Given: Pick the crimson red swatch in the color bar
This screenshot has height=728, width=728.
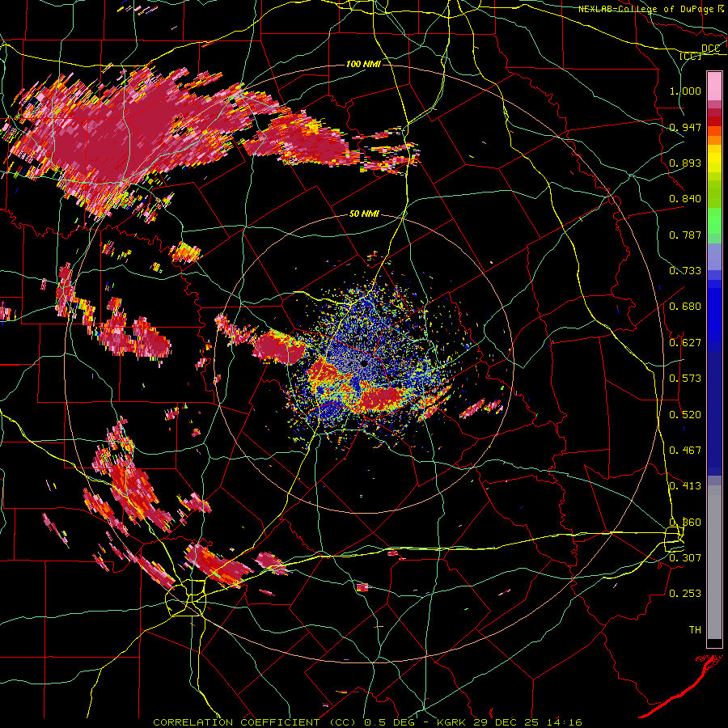Looking at the screenshot, I should point(714,112).
